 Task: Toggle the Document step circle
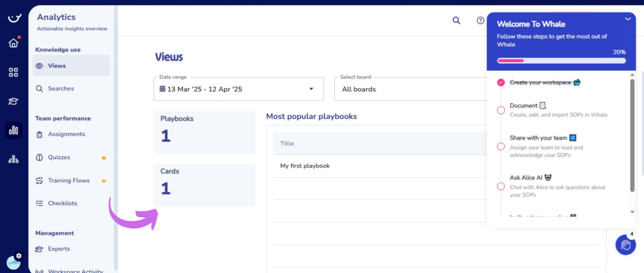501,110
